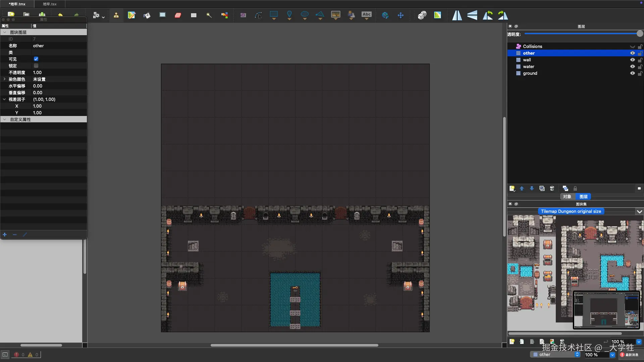Collapse the 视差因子 parallax factor row
644x362 pixels.
tap(4, 99)
